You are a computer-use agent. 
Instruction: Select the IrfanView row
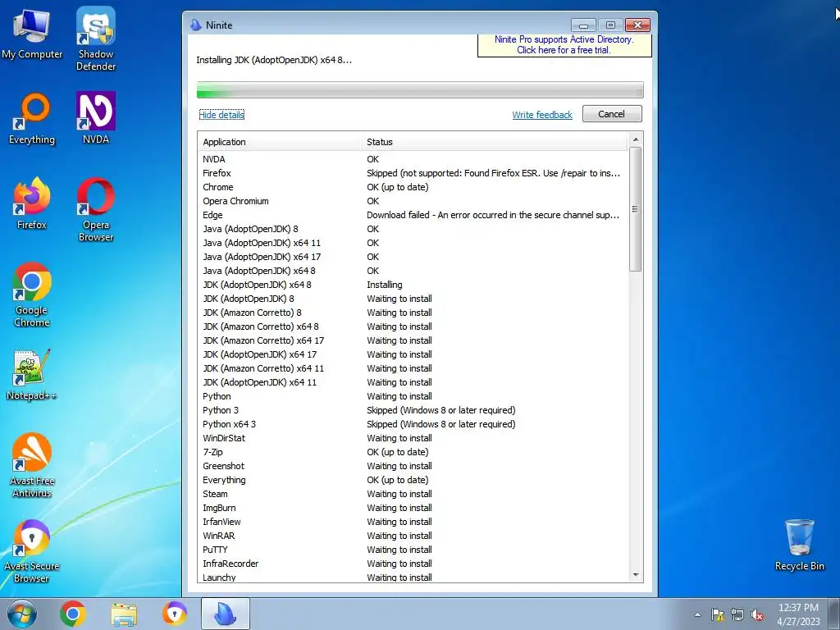pos(413,521)
